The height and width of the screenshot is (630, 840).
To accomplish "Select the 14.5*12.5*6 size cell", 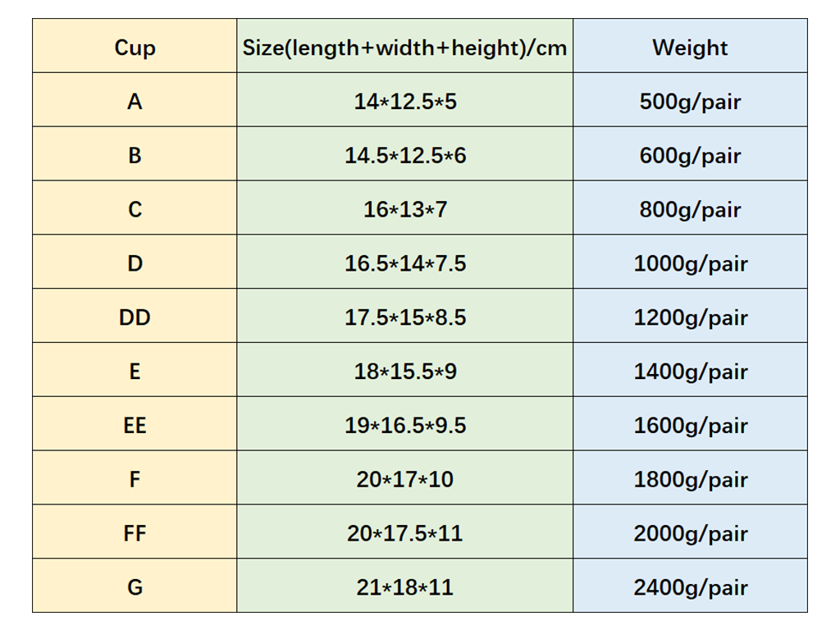I will (404, 155).
